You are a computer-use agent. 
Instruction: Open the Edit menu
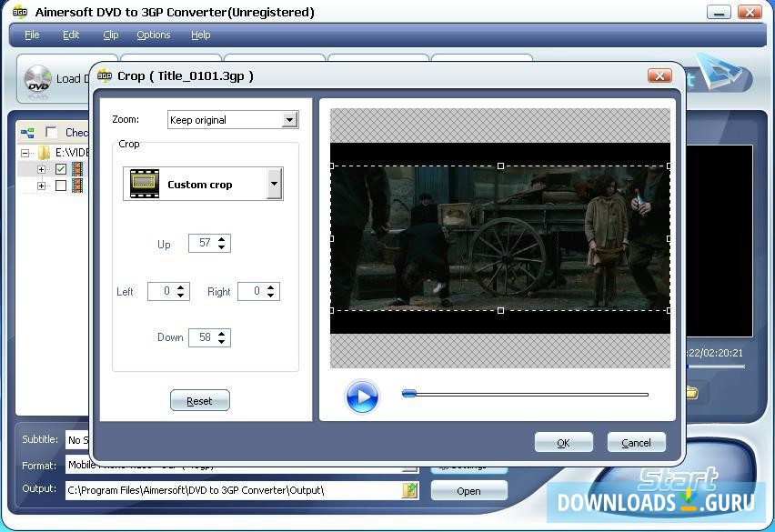(x=71, y=35)
